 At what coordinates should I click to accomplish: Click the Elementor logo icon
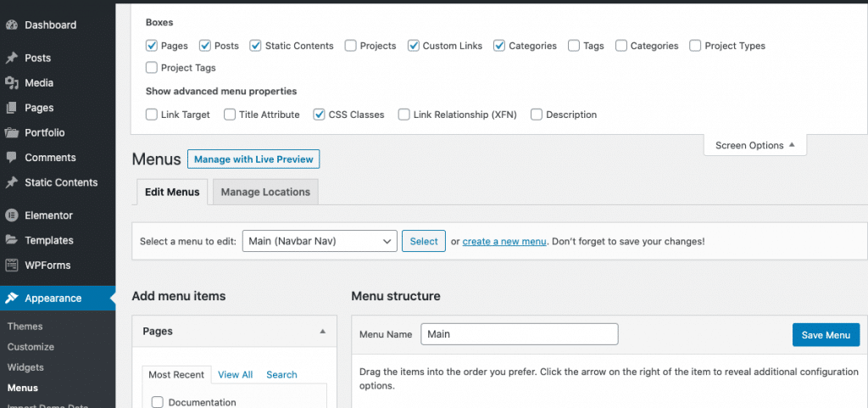pyautogui.click(x=12, y=215)
